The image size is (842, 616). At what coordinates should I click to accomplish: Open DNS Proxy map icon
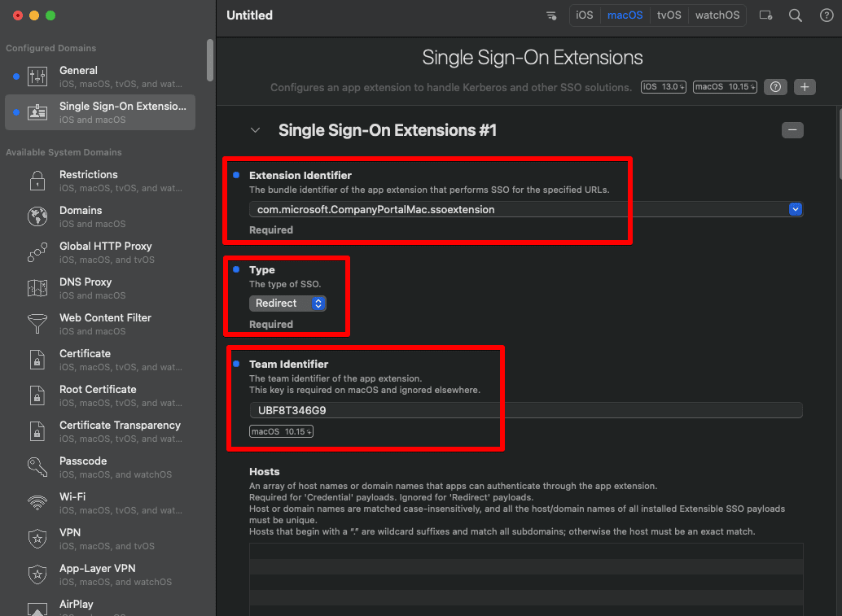point(37,288)
